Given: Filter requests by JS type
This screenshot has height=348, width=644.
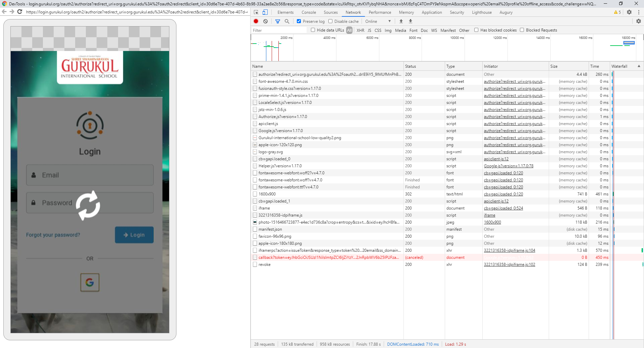Looking at the screenshot, I should 369,30.
